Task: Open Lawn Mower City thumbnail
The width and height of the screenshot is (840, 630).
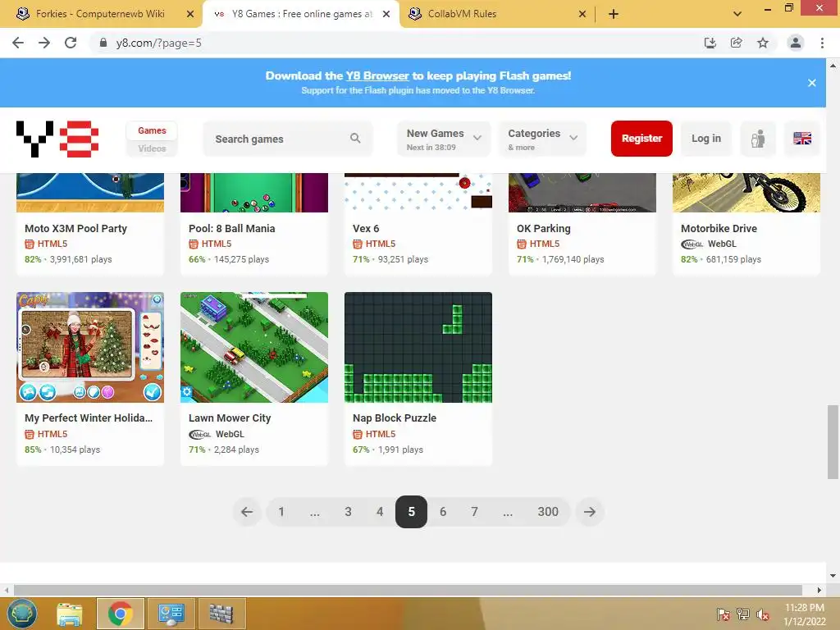Action: (254, 347)
